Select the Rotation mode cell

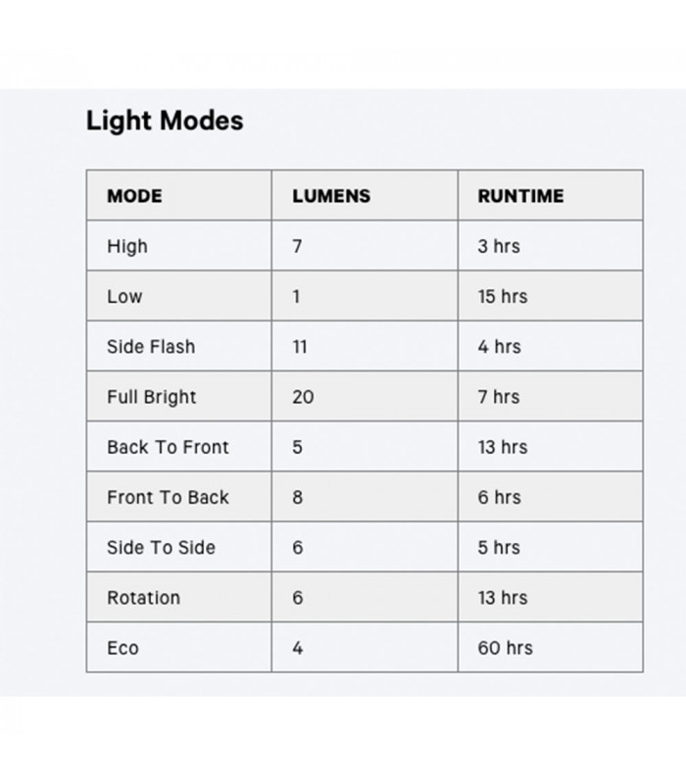[x=143, y=598]
